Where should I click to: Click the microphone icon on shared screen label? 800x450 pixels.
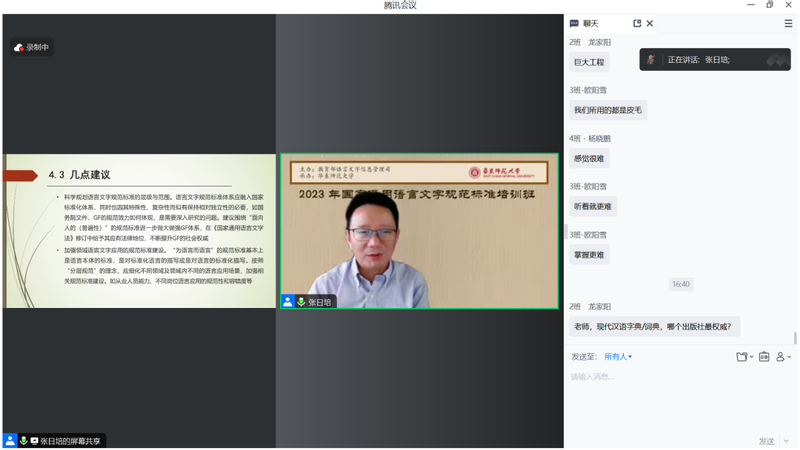22,440
